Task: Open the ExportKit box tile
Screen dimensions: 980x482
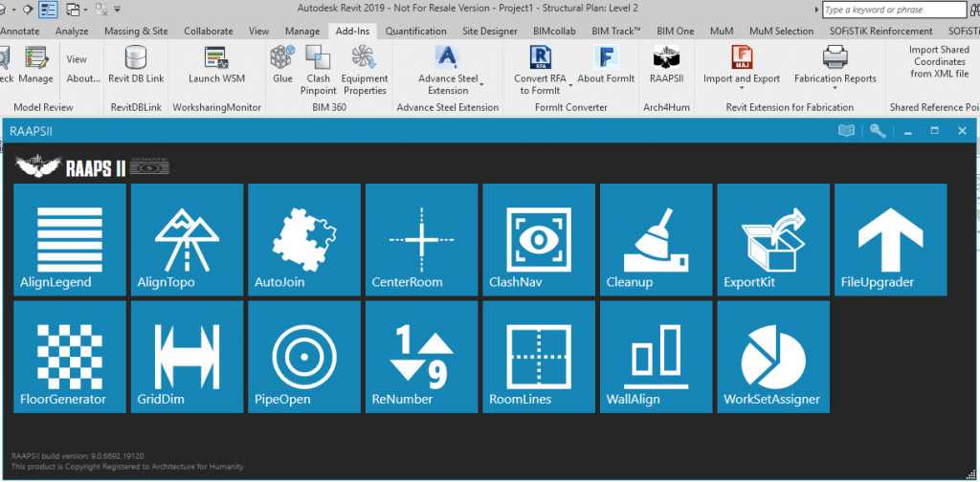Action: [773, 239]
